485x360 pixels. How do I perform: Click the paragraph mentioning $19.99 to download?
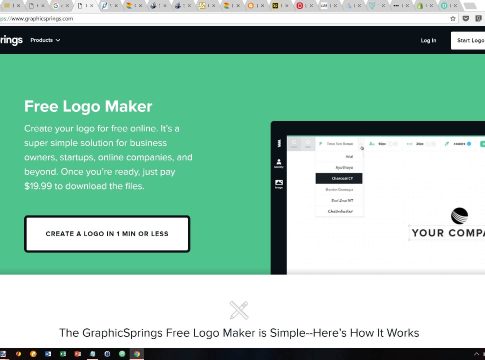(108, 157)
